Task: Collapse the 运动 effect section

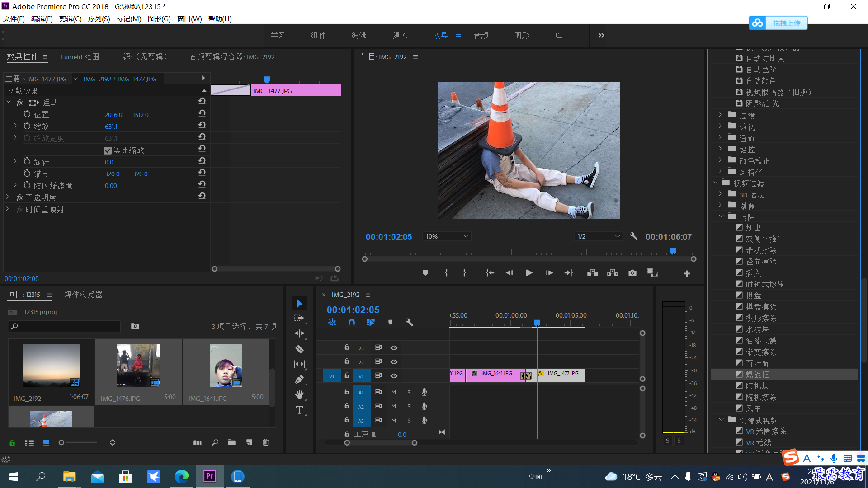Action: pyautogui.click(x=9, y=103)
